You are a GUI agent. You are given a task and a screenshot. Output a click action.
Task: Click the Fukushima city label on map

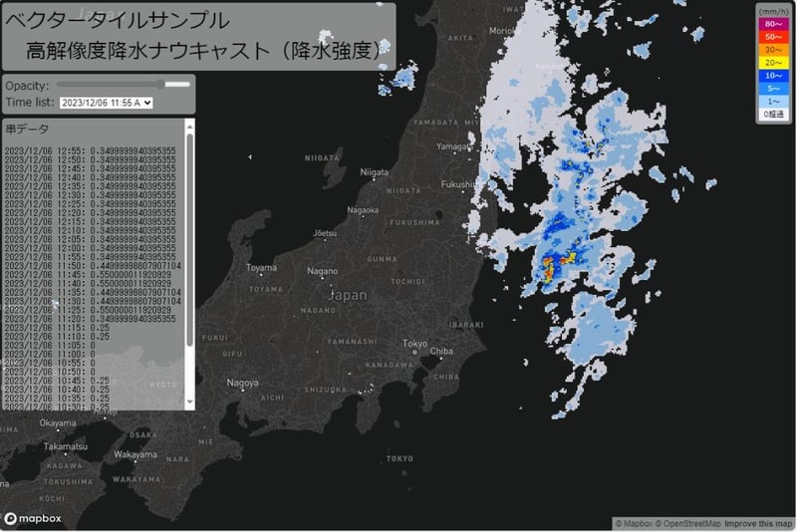coord(458,184)
